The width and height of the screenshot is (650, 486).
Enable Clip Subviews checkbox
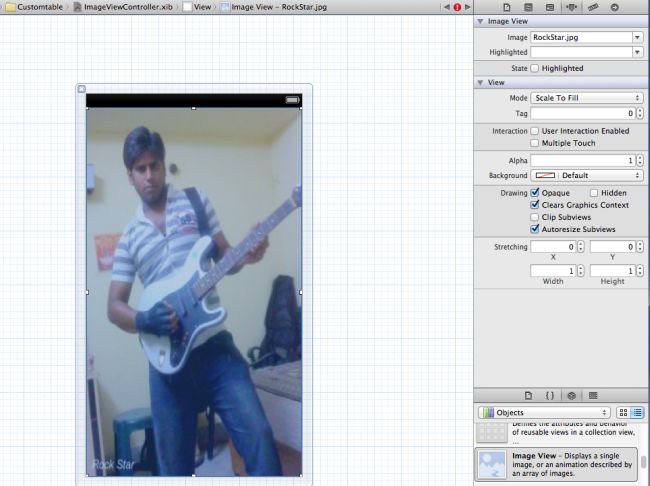pos(535,217)
